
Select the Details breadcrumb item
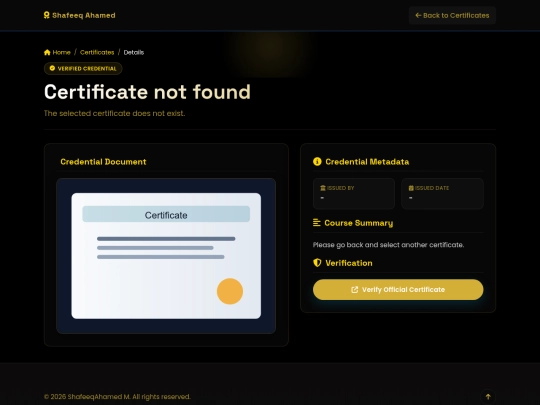click(x=134, y=52)
